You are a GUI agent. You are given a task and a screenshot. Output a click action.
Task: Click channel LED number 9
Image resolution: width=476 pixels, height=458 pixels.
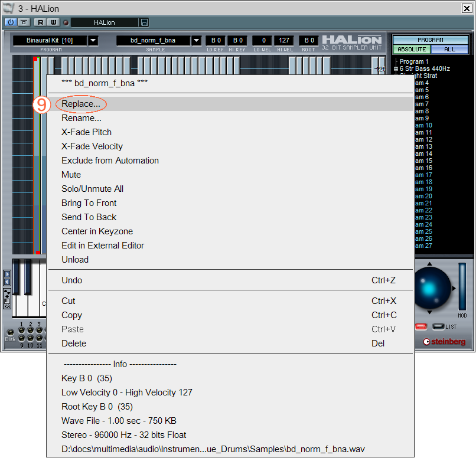click(x=21, y=338)
